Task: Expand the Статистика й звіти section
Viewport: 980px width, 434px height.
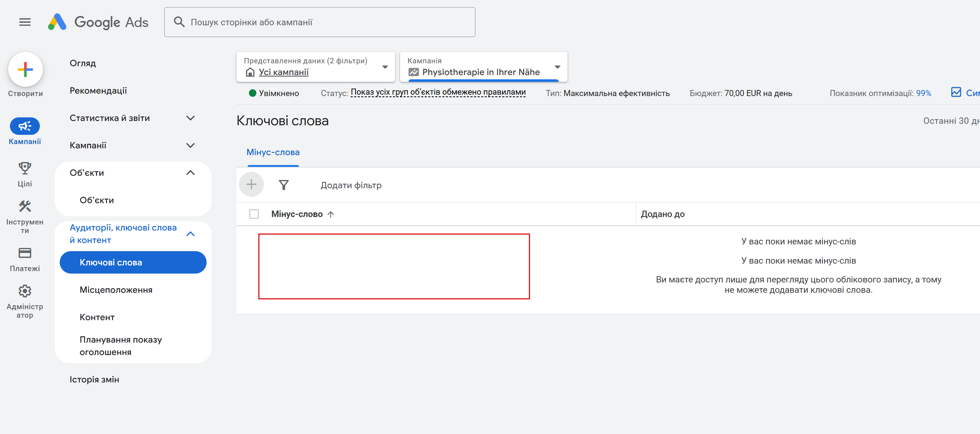Action: pos(190,118)
